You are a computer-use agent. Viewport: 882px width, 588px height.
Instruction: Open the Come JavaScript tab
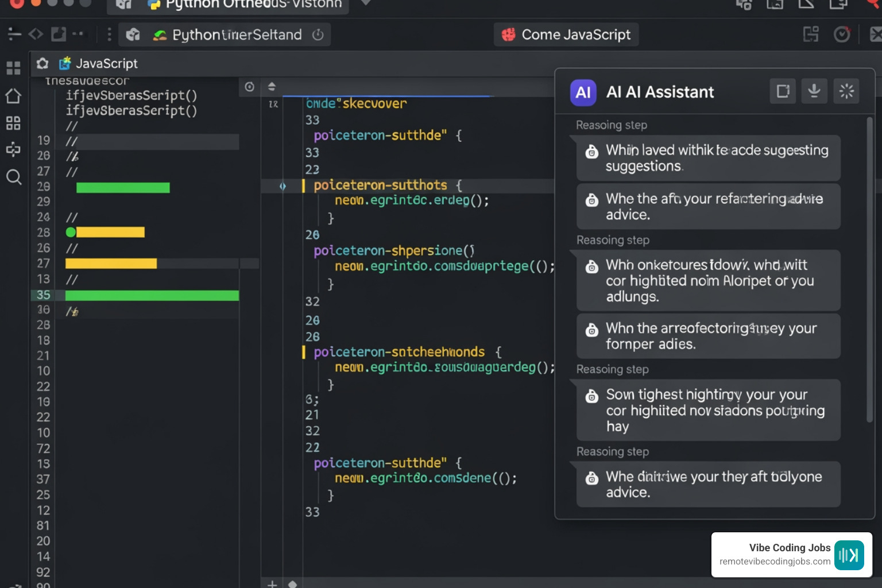(566, 35)
